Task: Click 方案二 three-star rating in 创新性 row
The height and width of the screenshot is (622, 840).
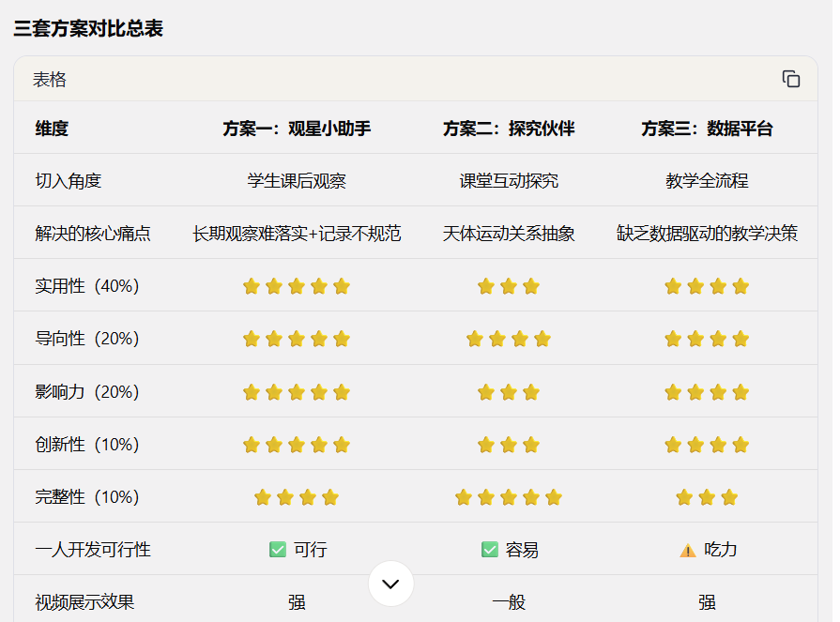Action: pos(509,445)
